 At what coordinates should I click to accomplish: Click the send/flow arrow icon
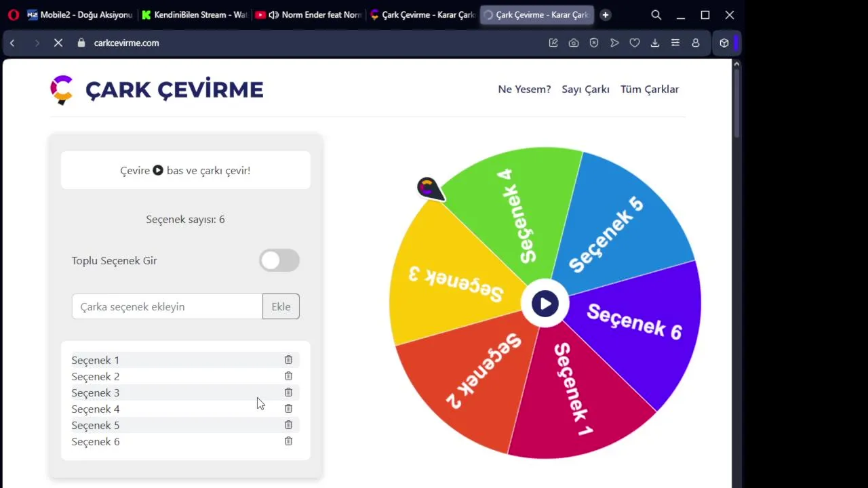click(614, 43)
